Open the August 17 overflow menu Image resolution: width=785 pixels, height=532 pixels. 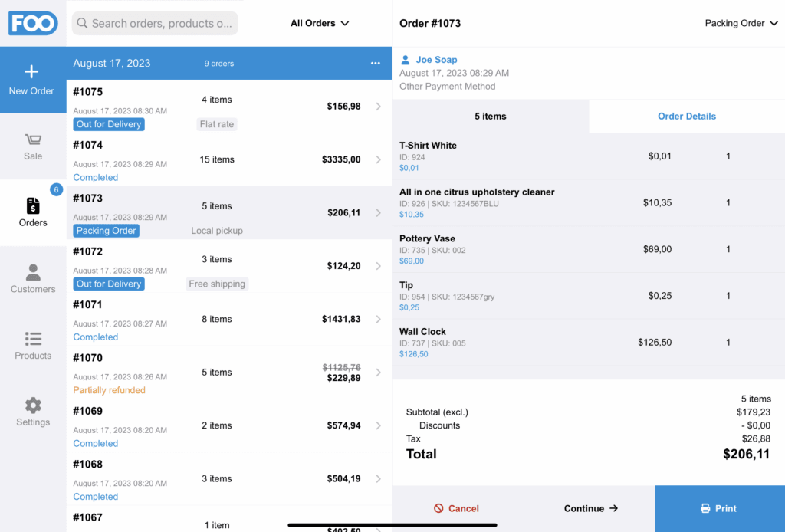(x=375, y=64)
